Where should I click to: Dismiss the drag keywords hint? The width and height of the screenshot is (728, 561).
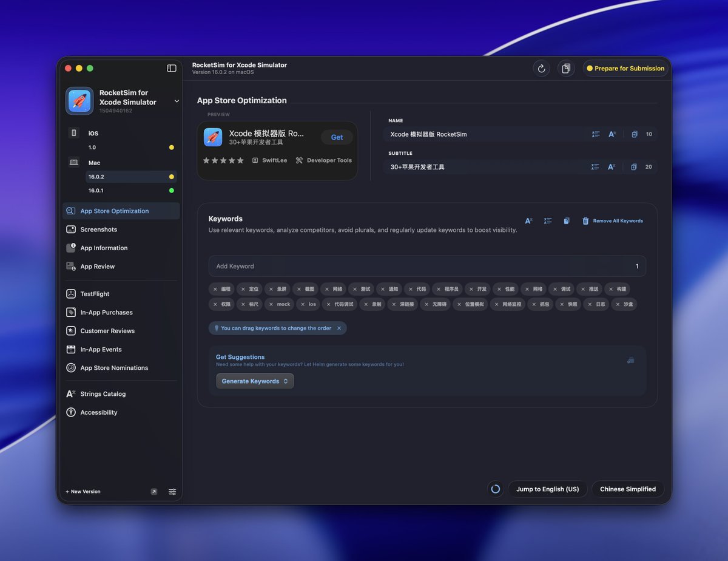click(339, 328)
